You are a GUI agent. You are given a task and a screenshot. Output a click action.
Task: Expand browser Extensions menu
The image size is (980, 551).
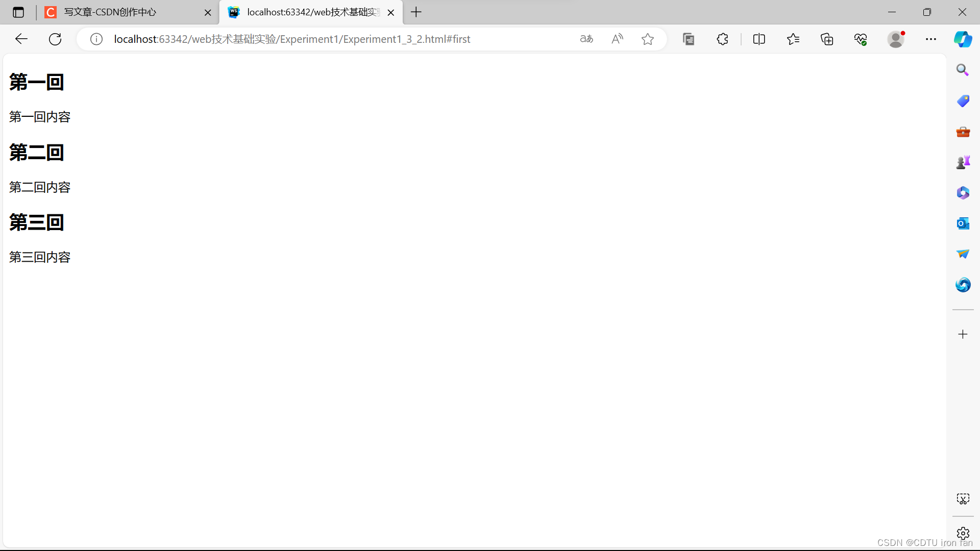point(722,39)
